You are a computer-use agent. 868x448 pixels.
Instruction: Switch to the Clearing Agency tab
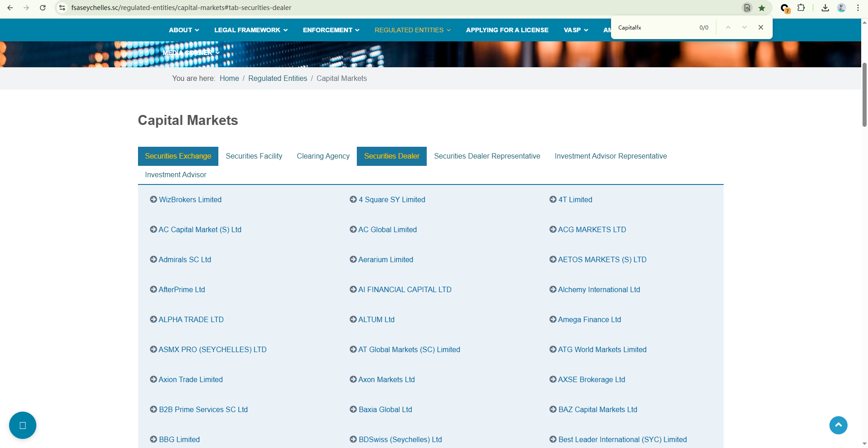tap(323, 156)
